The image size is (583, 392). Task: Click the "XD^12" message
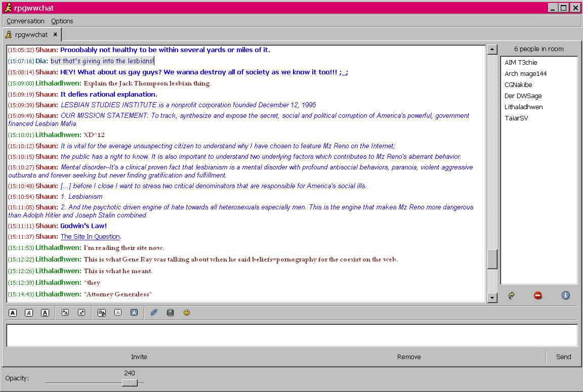94,135
